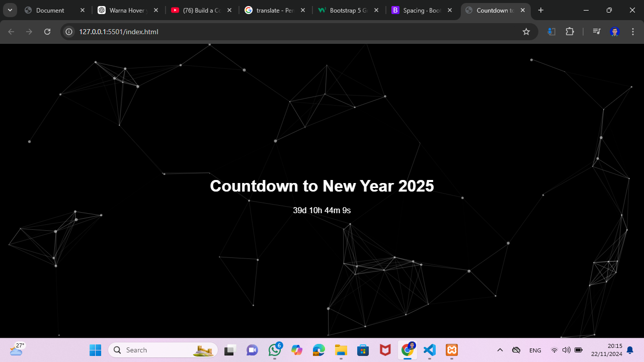Image resolution: width=644 pixels, height=362 pixels.
Task: Open a new browser tab
Action: coord(541,10)
